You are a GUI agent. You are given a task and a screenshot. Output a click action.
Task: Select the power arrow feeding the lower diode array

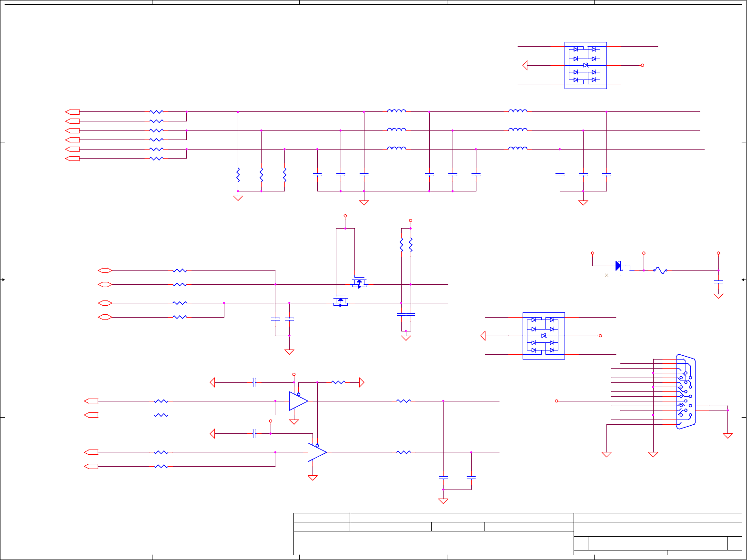click(x=483, y=336)
